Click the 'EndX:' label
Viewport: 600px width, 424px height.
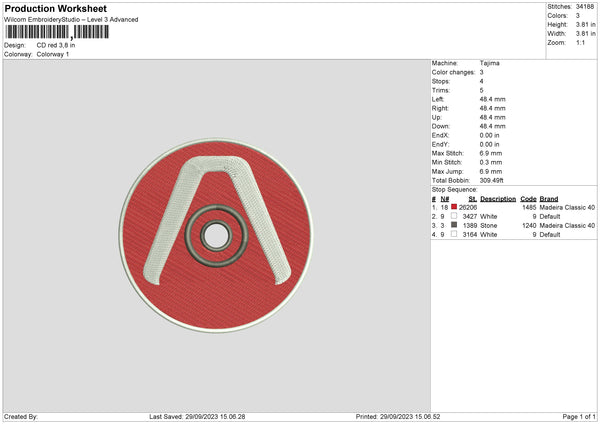440,135
